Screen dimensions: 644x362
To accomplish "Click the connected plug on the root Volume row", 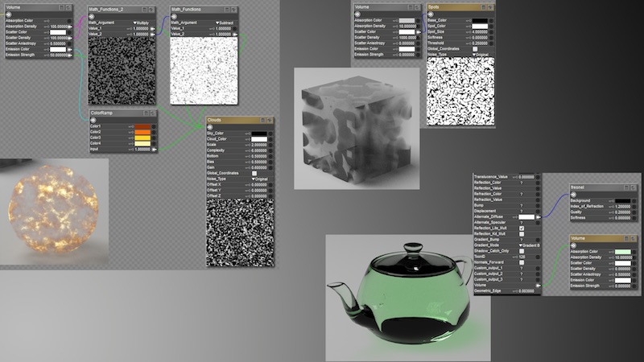I will 538,285.
